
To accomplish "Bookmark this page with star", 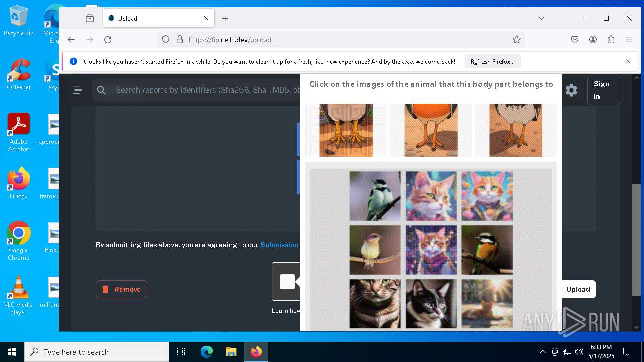I will point(517,40).
